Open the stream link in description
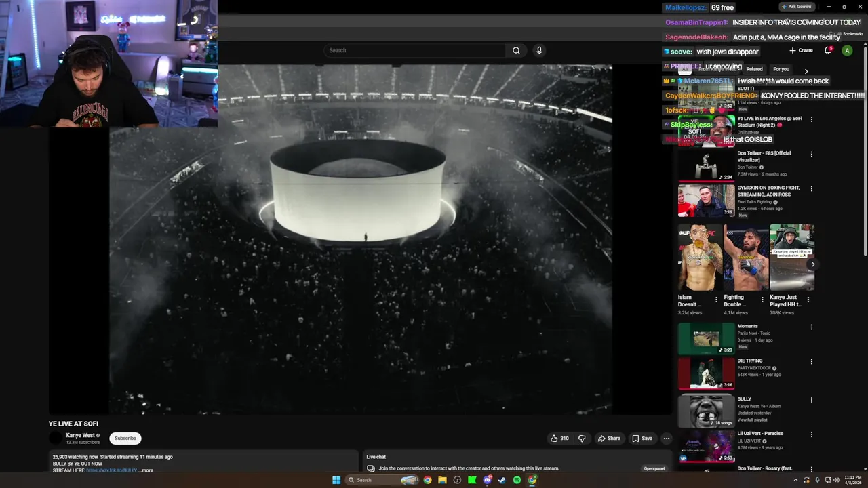This screenshot has height=488, width=868. coord(112,470)
